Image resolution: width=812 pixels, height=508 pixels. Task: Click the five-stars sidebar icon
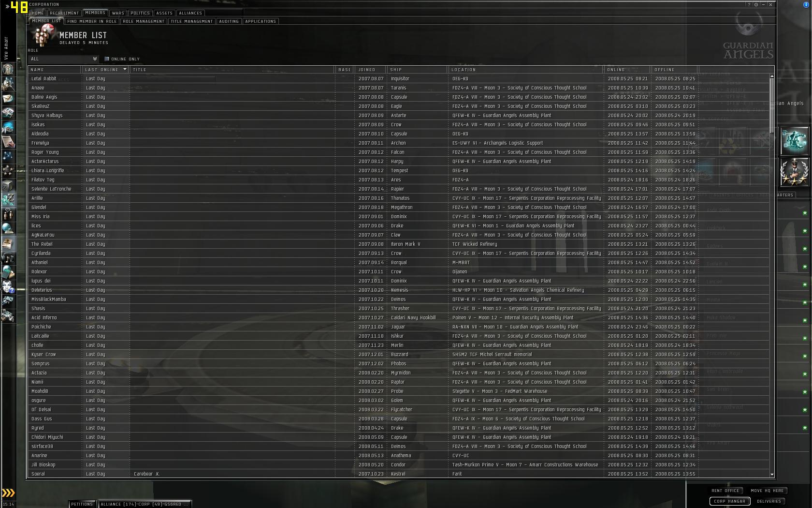pos(8,171)
